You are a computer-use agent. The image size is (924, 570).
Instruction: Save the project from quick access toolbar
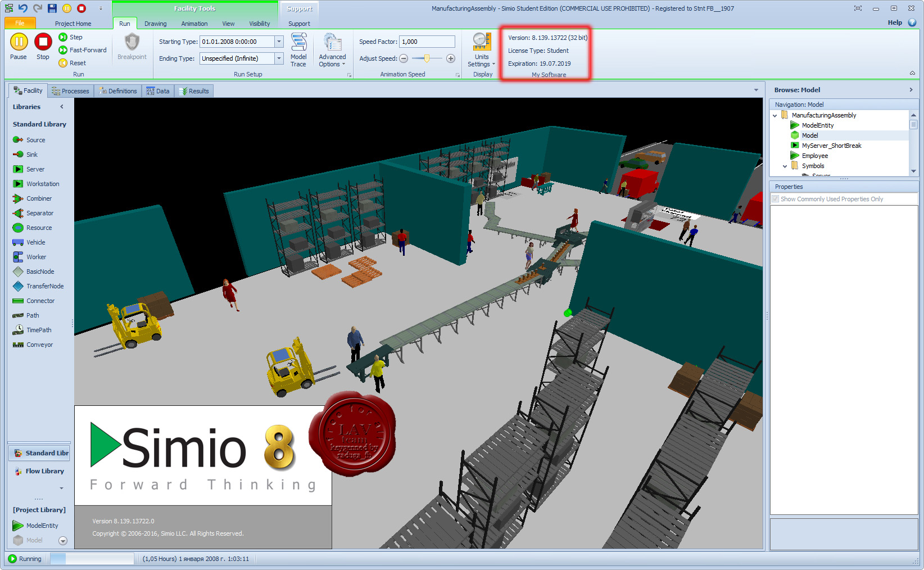(x=52, y=8)
